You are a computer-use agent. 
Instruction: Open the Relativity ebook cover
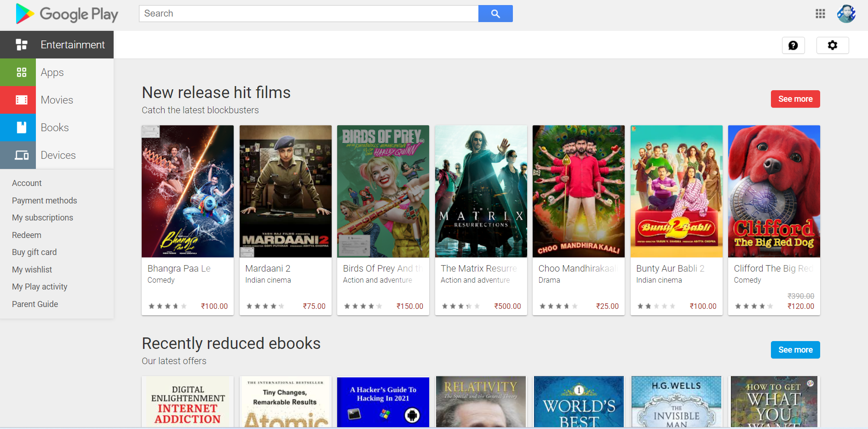click(481, 402)
